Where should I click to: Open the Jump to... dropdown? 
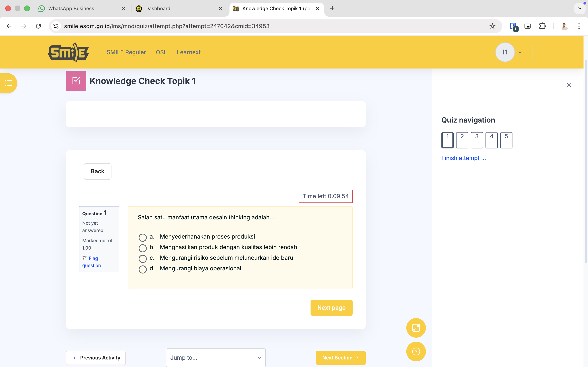click(x=216, y=358)
